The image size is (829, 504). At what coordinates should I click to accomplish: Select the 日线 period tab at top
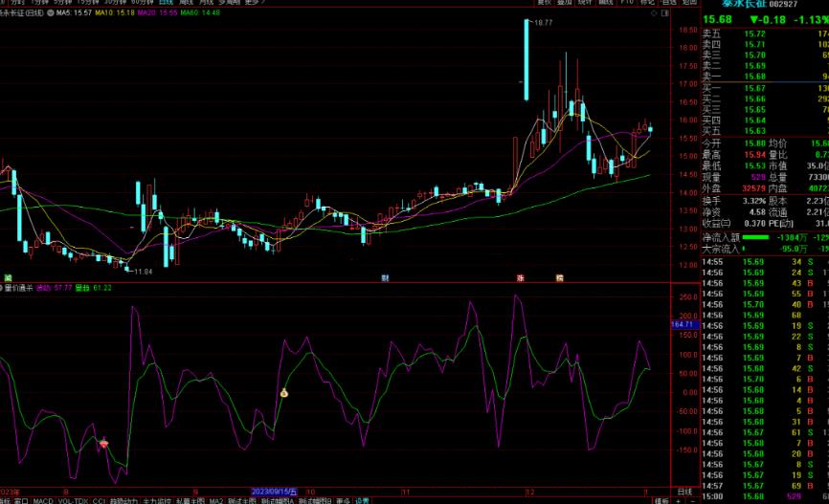pos(166,2)
